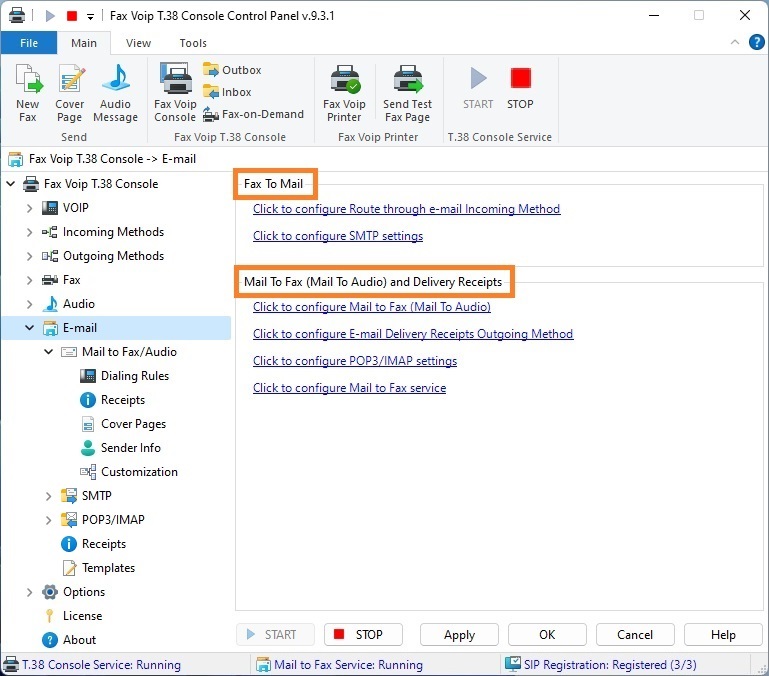
Task: Open Fax Voip Console from ribbon
Action: coord(175,93)
